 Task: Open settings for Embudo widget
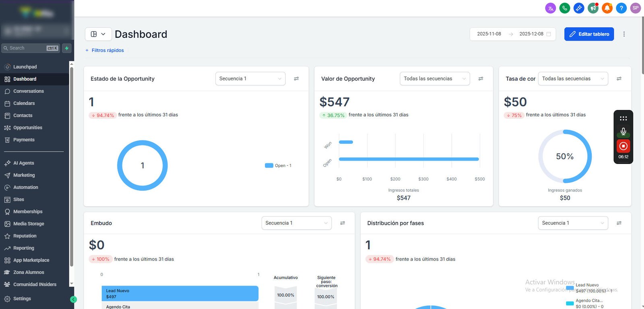[x=343, y=223]
